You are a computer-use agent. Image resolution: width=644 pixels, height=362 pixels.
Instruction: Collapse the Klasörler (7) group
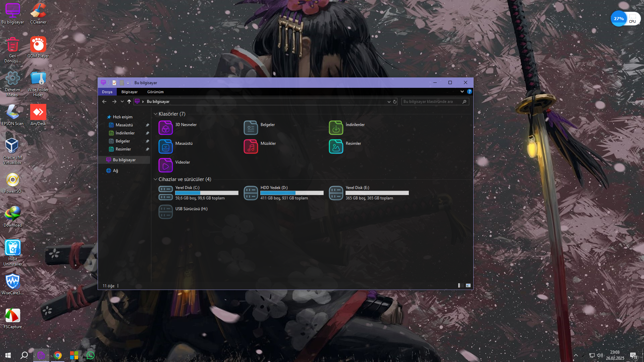pos(155,114)
